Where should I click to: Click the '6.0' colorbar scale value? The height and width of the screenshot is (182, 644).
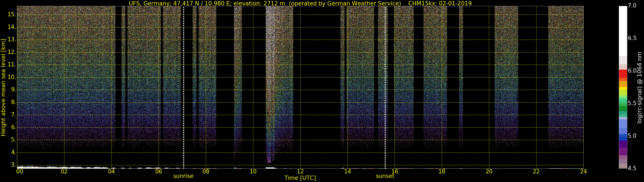(632, 71)
